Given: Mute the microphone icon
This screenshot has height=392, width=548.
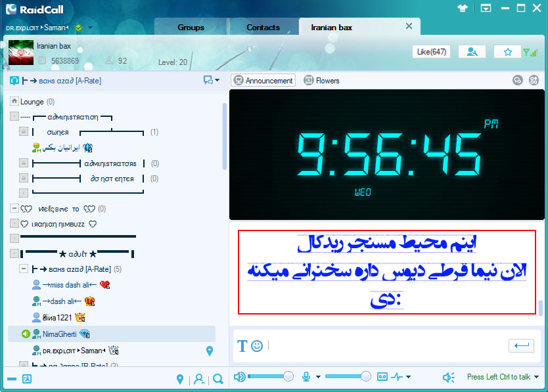Looking at the screenshot, I should point(306,377).
